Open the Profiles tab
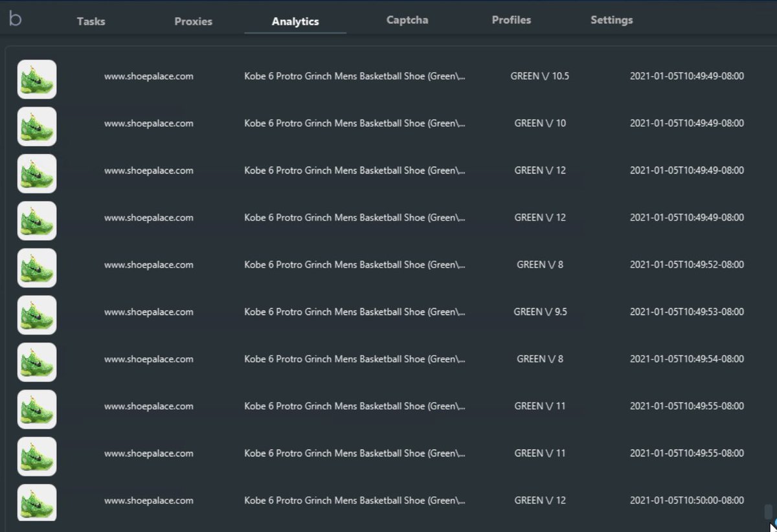 (x=512, y=20)
